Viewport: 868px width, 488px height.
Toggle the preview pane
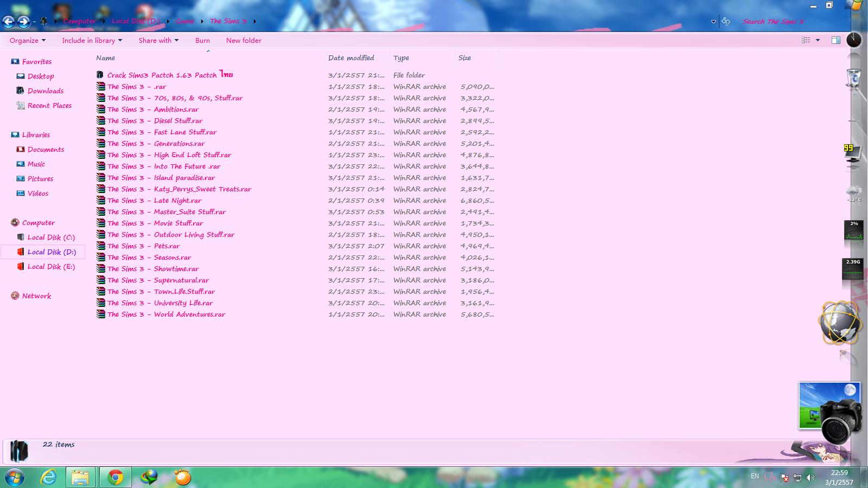(x=835, y=40)
